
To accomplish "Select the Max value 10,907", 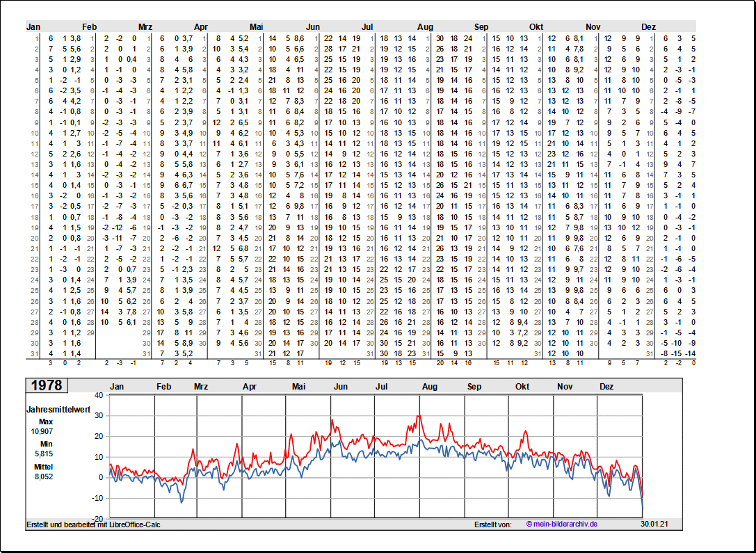I will (42, 431).
